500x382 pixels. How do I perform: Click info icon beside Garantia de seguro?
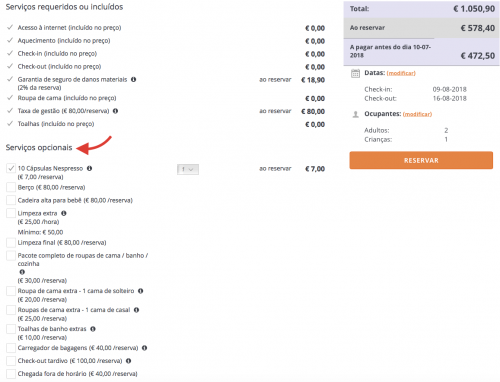133,79
